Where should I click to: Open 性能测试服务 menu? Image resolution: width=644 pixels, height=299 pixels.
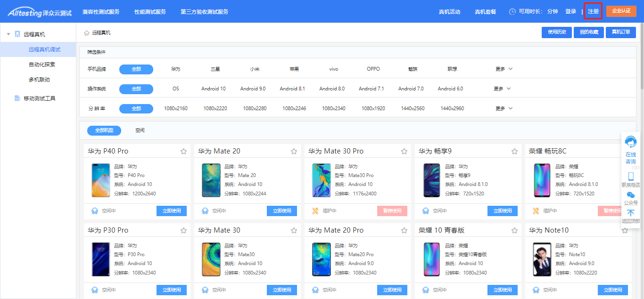[150, 12]
